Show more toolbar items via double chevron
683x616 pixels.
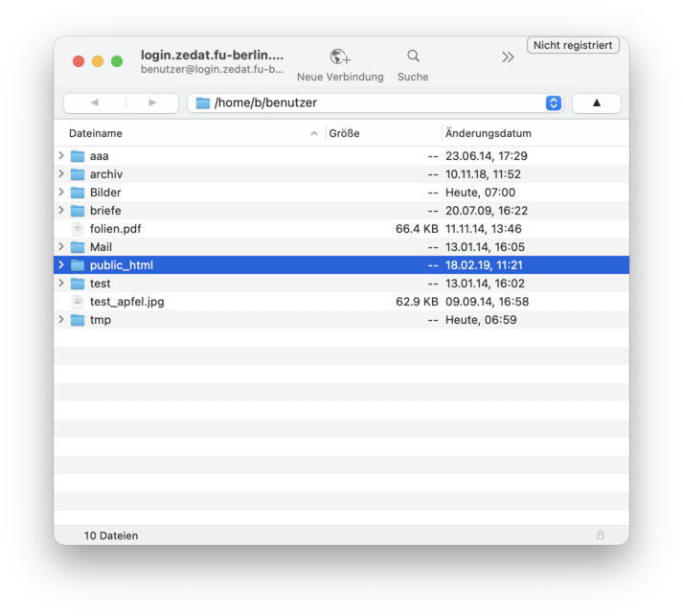[508, 57]
